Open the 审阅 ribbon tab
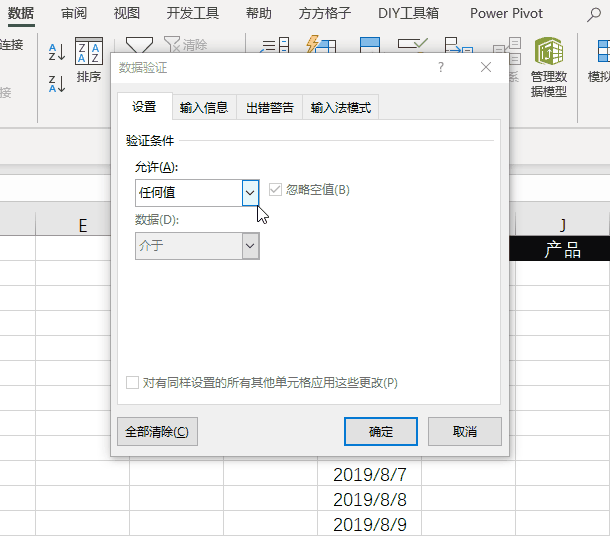The height and width of the screenshot is (536, 610). click(x=74, y=14)
